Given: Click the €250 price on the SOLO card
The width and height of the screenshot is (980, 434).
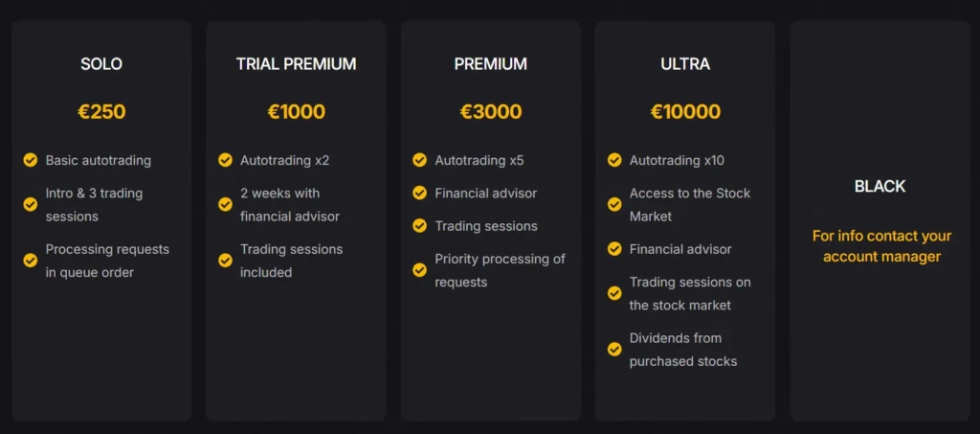Looking at the screenshot, I should (101, 112).
